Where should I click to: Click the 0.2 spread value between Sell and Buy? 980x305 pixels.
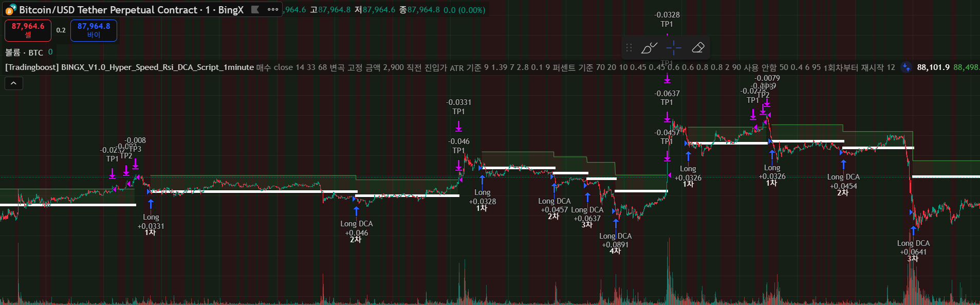click(61, 30)
